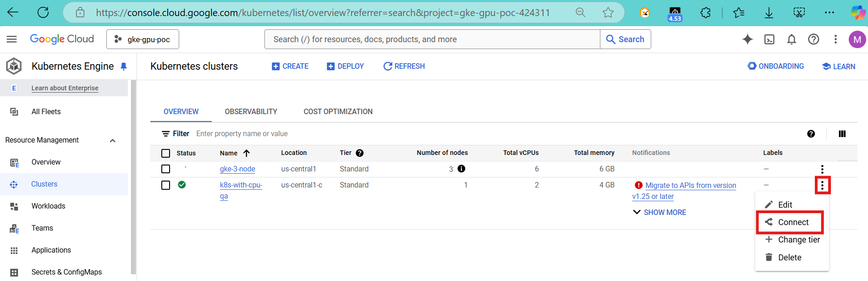Screen dimensions: 868x281
Task: Open the gke-gpu-poc project picker
Action: point(143,39)
